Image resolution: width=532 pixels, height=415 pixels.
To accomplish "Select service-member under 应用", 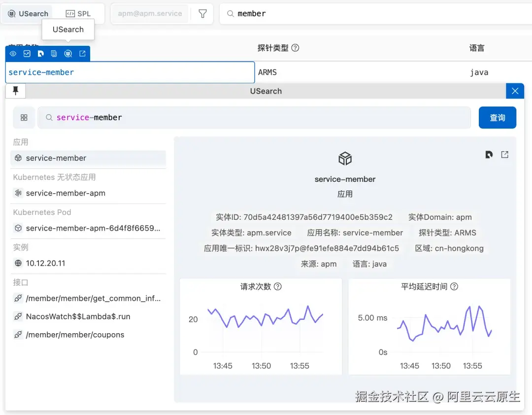I will 88,158.
